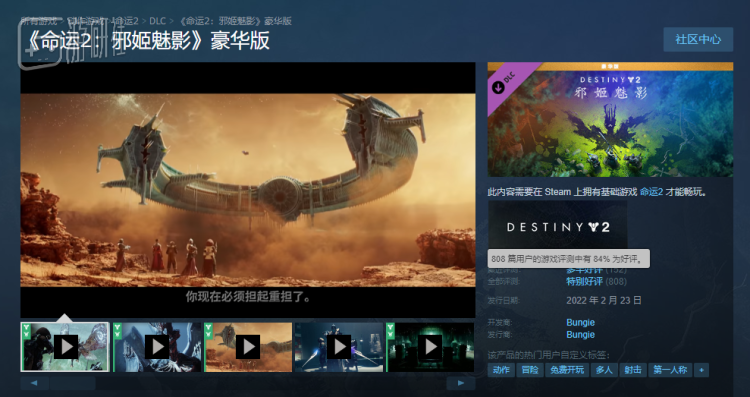Click the left arrow of thumbnail strip
The image size is (750, 397).
click(x=34, y=383)
